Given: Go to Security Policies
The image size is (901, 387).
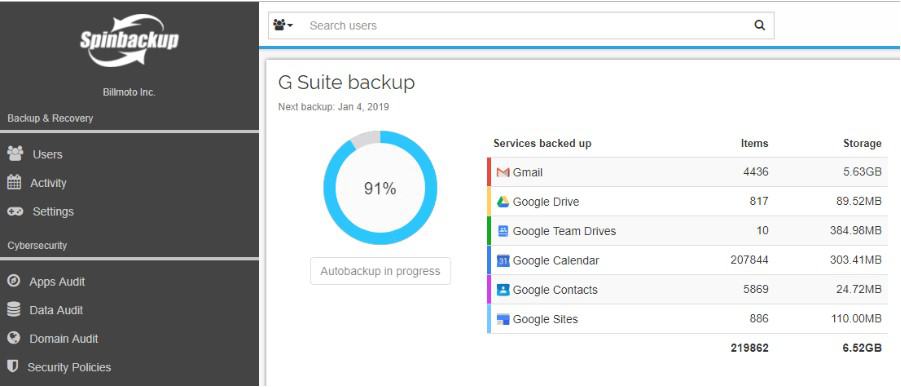Looking at the screenshot, I should click(69, 367).
